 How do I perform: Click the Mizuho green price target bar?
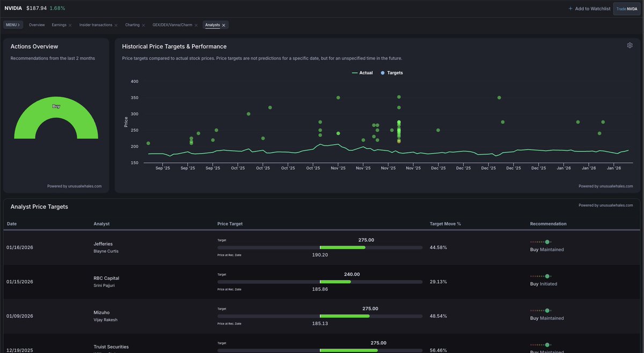pyautogui.click(x=345, y=316)
